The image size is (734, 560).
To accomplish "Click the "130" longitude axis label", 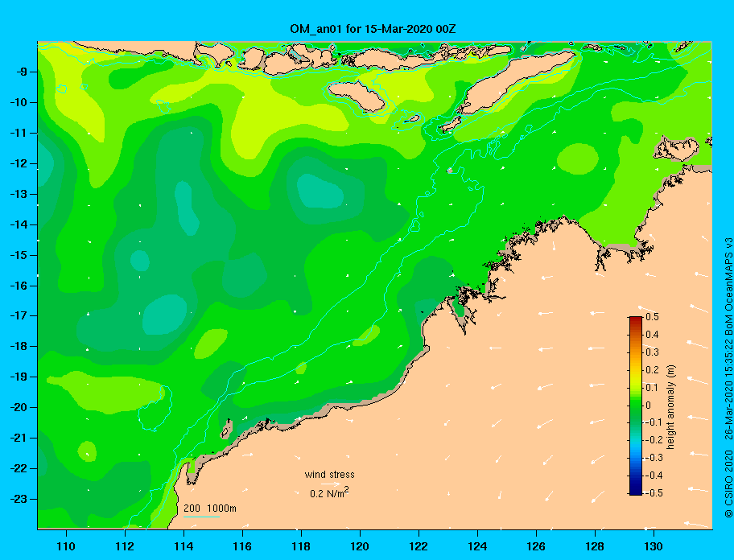I will tap(654, 546).
